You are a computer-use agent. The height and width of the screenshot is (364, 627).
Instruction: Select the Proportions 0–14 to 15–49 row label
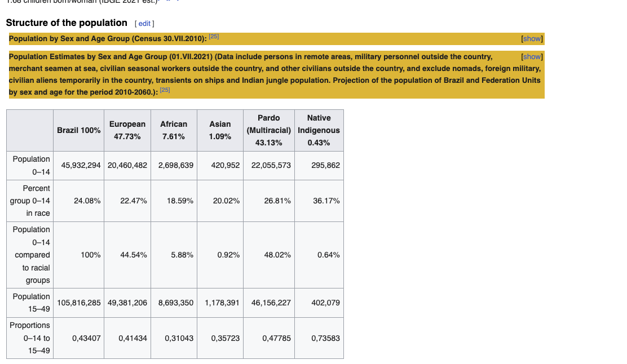coord(30,338)
